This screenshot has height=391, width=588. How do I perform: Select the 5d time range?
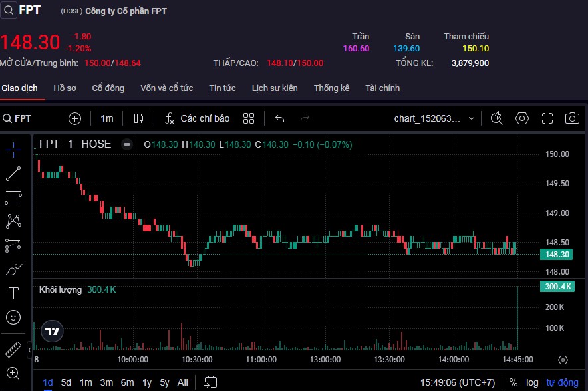pos(66,382)
